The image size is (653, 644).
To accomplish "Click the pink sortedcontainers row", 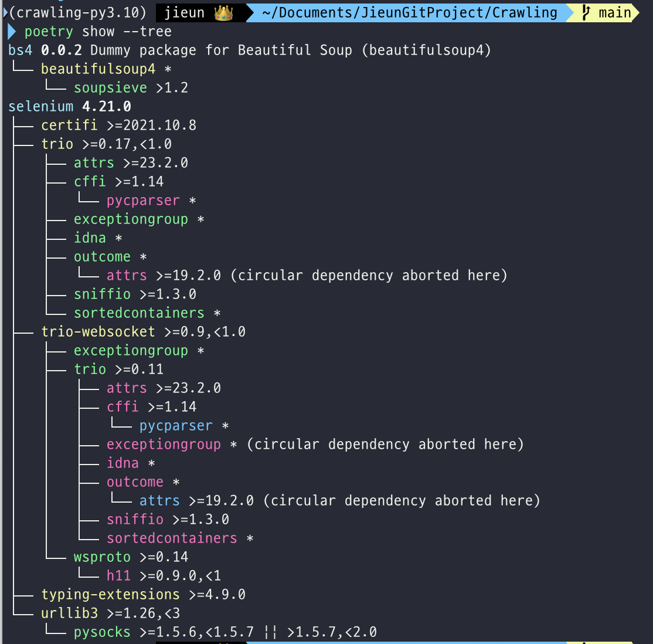I will coord(180,538).
